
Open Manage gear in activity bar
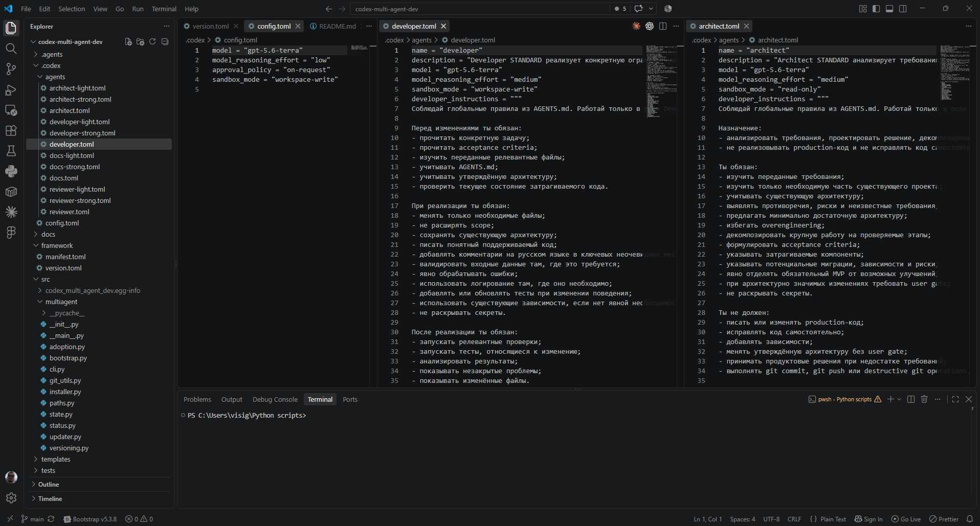[x=11, y=498]
